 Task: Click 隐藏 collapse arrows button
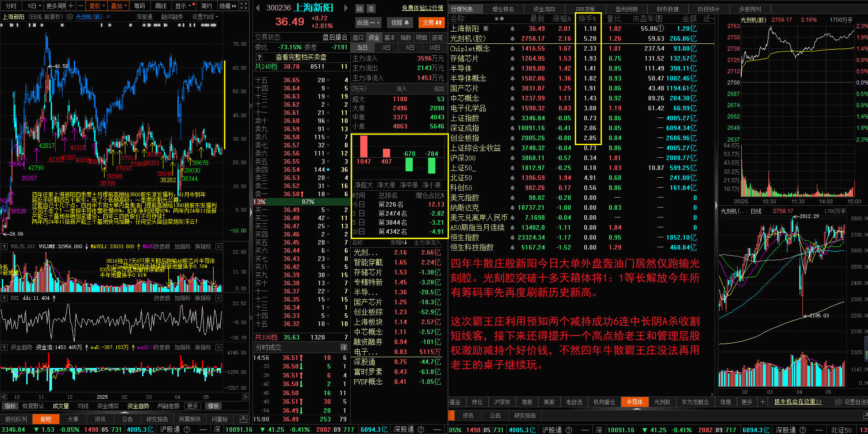coord(228,6)
